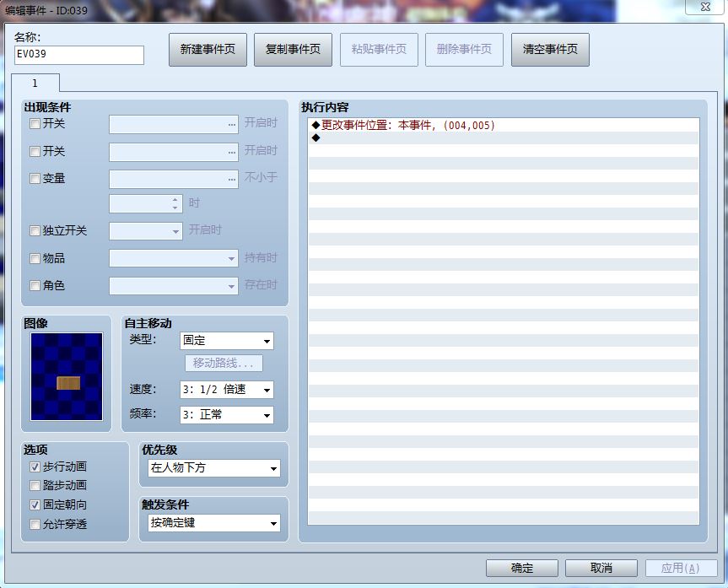Image resolution: width=728 pixels, height=588 pixels.
Task: Check 允许穿透 option
Action: coord(35,525)
